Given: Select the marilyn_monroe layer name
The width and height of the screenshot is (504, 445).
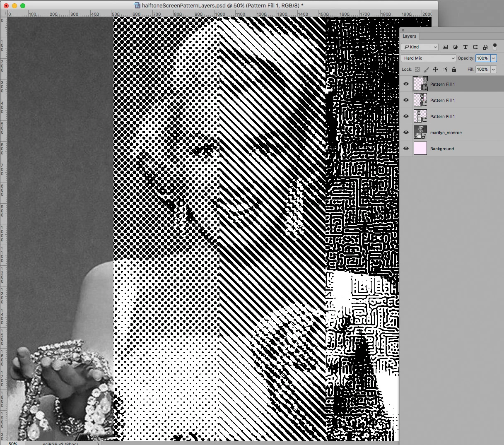Looking at the screenshot, I should [446, 132].
